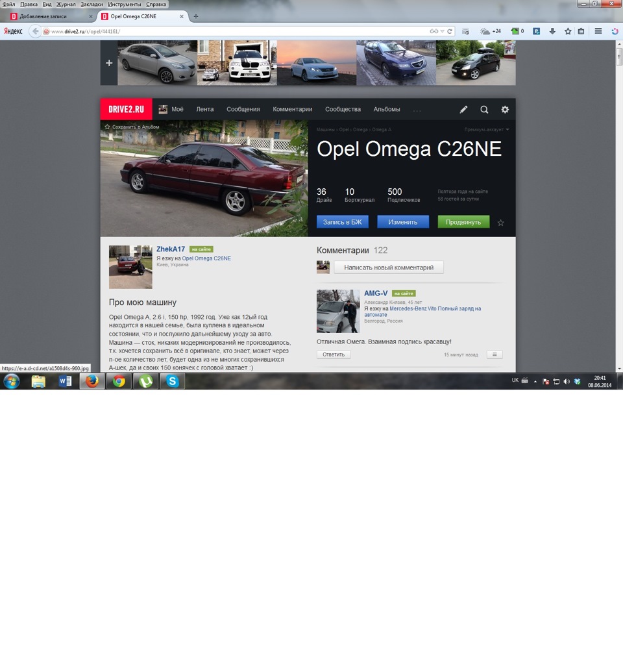Click the green Продвинуть button

coord(463,222)
